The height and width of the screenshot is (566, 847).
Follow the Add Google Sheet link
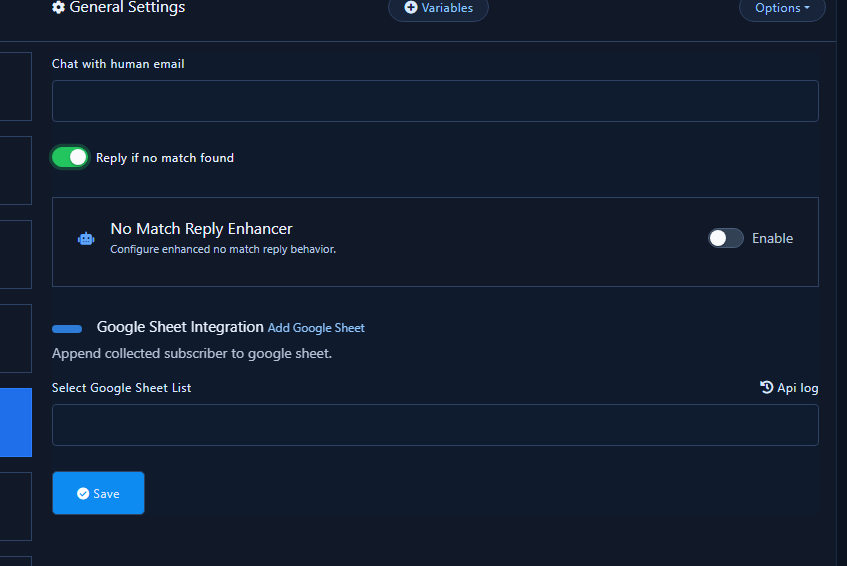coord(316,328)
